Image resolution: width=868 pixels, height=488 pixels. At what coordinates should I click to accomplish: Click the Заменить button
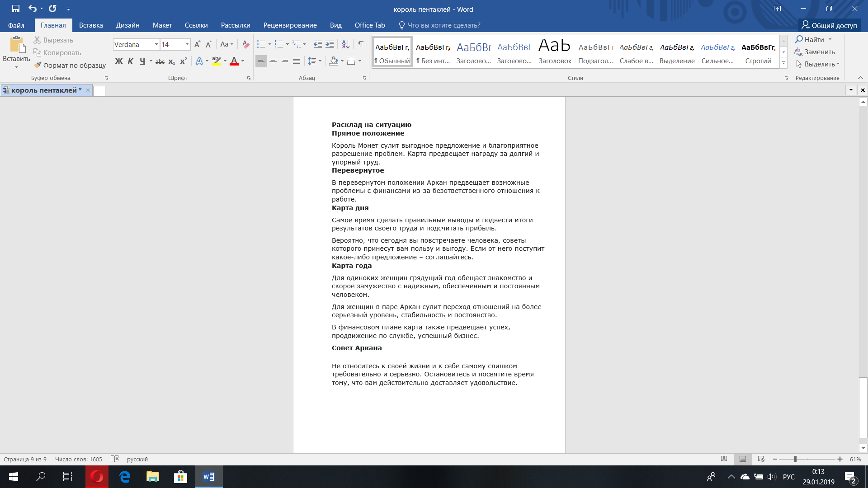coord(815,52)
